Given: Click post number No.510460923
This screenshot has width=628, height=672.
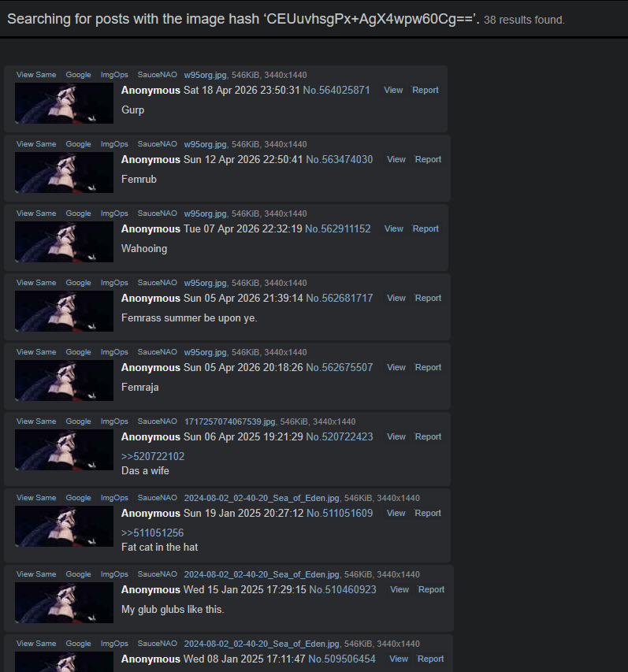Looking at the screenshot, I should pos(343,590).
